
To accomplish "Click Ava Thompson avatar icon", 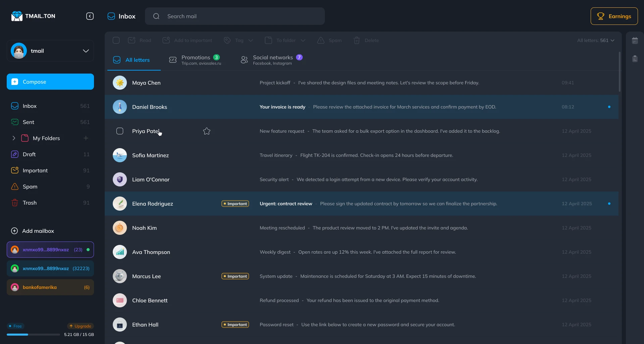I will tap(120, 252).
